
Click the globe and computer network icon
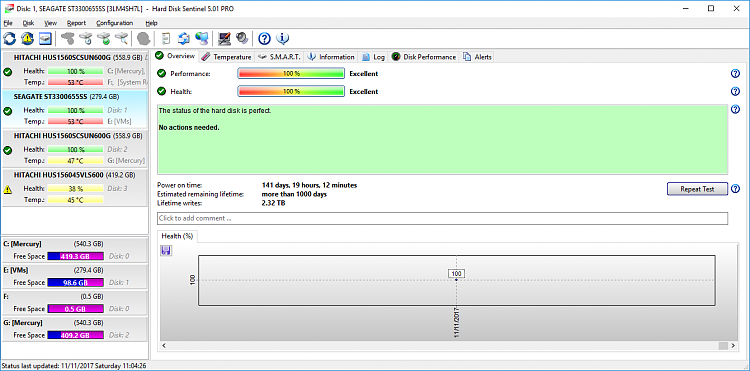pyautogui.click(x=202, y=38)
